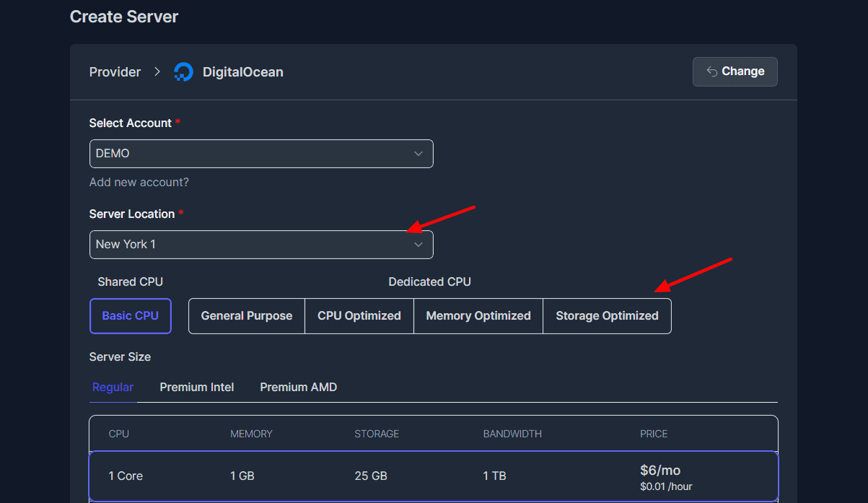Screen dimensions: 868x503
Task: Select the Regular server size tab
Action: pyautogui.click(x=113, y=388)
